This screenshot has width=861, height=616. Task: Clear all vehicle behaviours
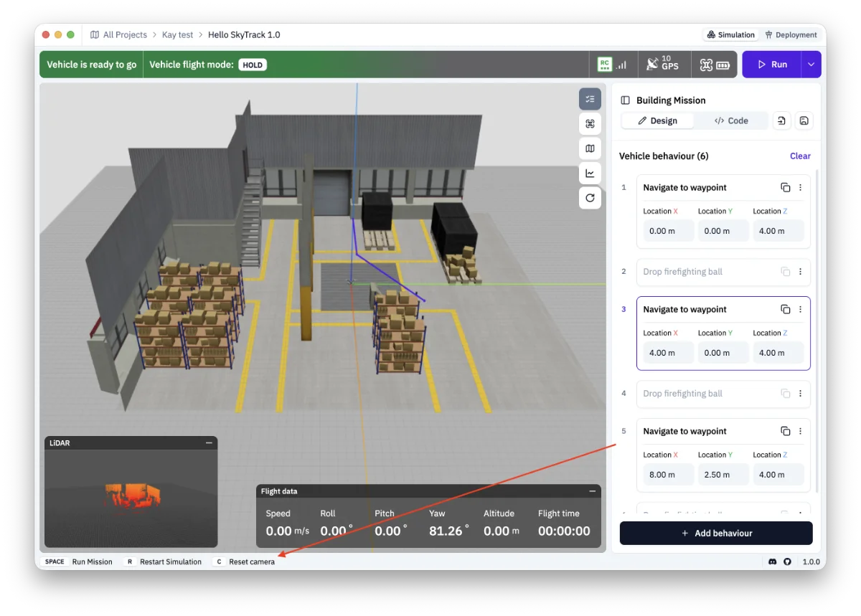tap(800, 156)
